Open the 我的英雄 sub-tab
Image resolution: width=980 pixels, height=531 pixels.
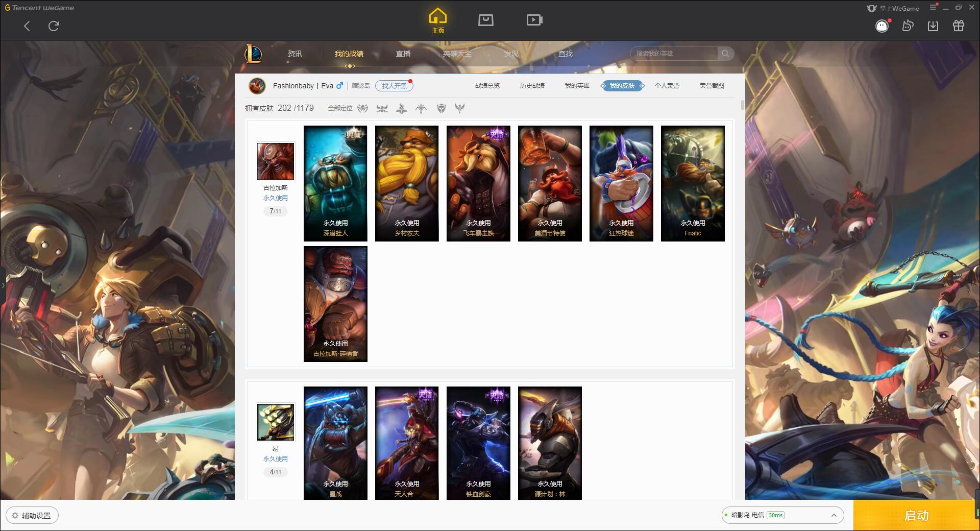pos(577,86)
